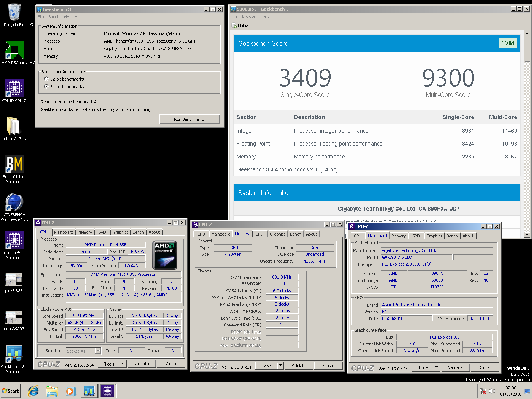This screenshot has height=399, width=532.
Task: Click CPU-Z title icon in memory window
Action: pos(195,225)
